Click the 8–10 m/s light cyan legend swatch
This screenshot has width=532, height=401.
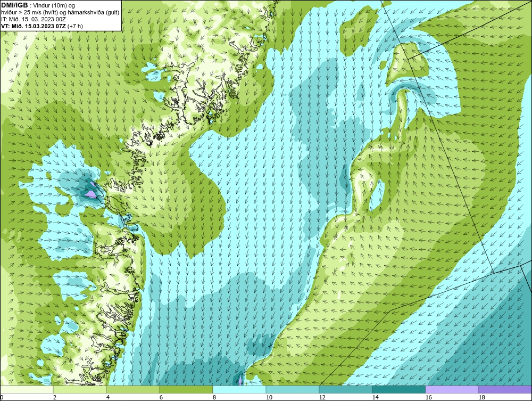[239, 389]
